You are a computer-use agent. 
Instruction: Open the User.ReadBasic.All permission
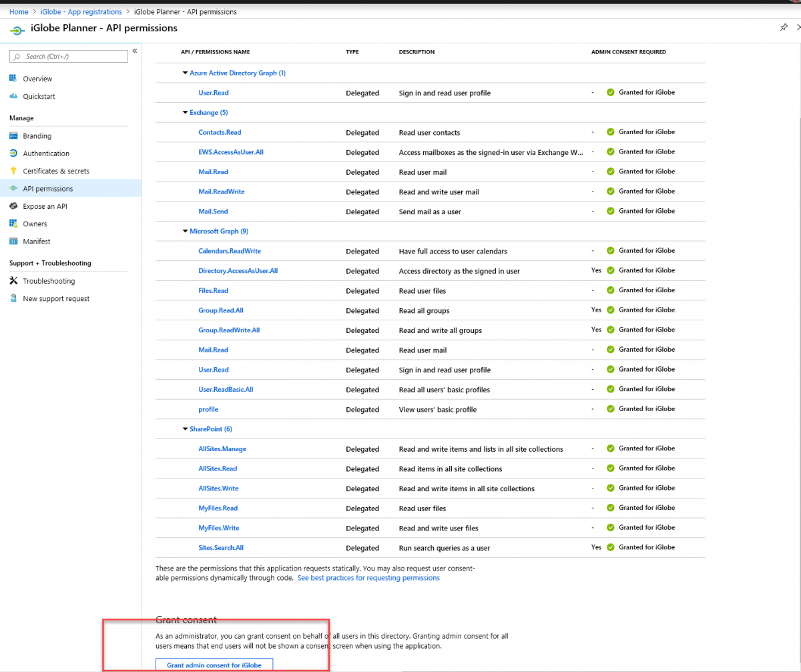pyautogui.click(x=226, y=390)
